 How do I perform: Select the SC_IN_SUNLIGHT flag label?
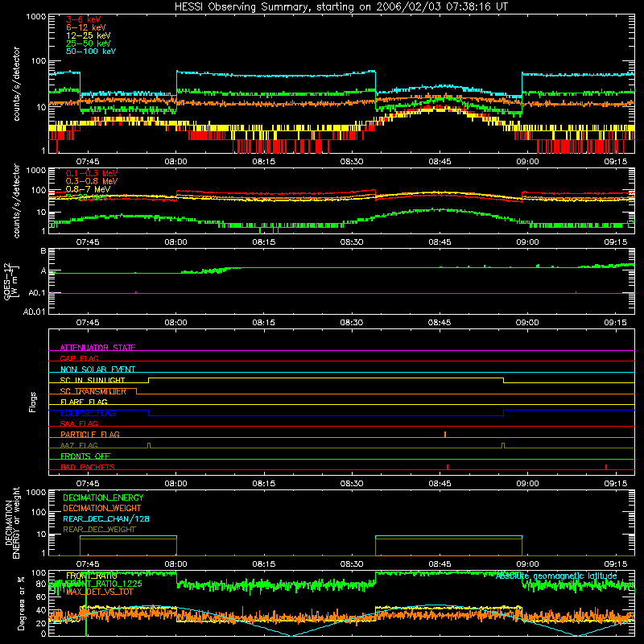point(93,380)
